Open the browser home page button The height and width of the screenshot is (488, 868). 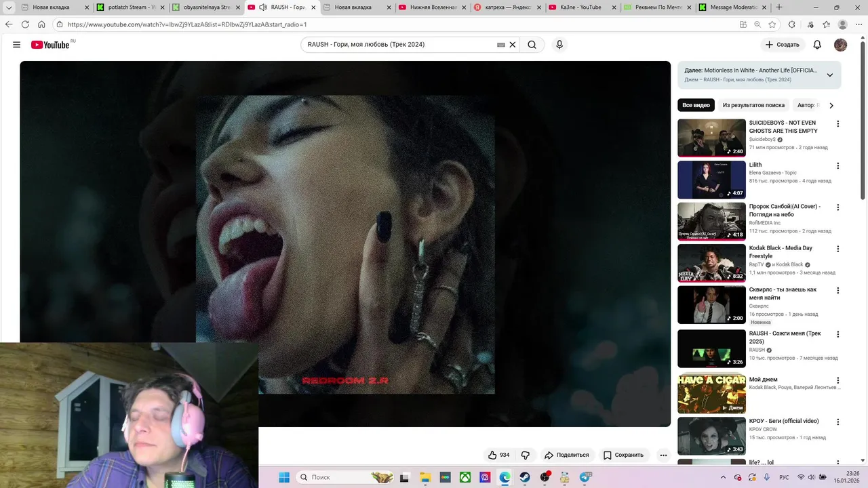[x=41, y=24]
